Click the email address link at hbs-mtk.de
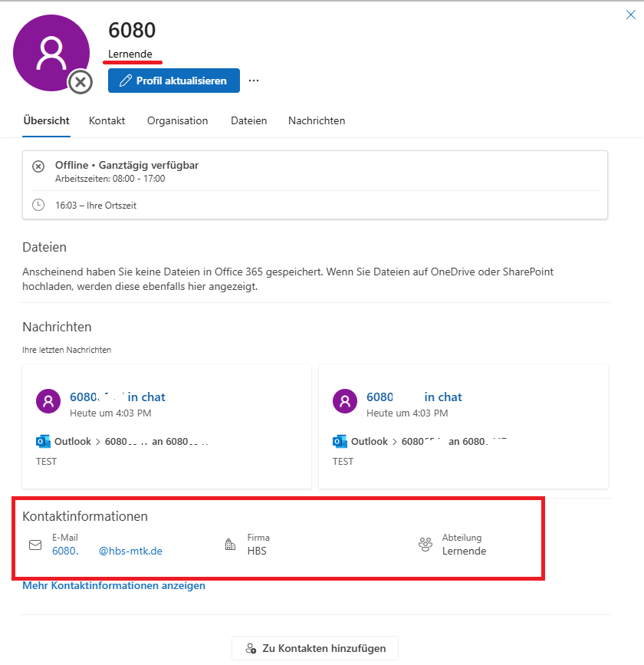The image size is (644, 665). [x=107, y=550]
